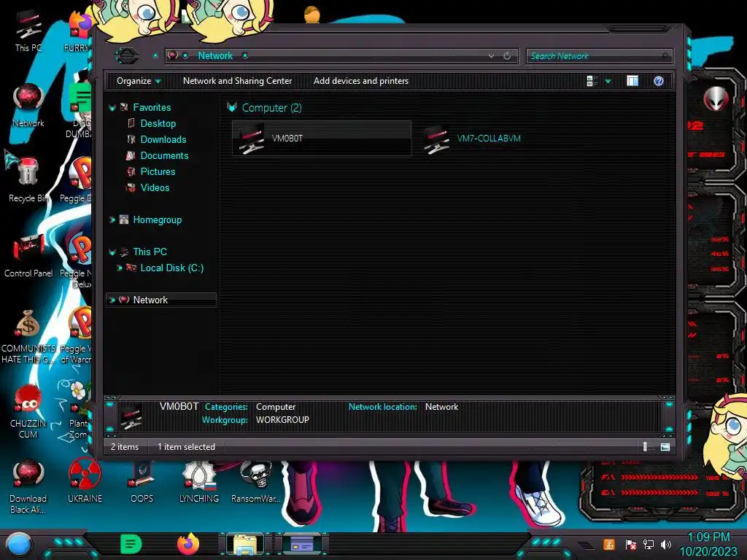This screenshot has width=747, height=560.
Task: Toggle the preview pane icon
Action: coord(632,81)
